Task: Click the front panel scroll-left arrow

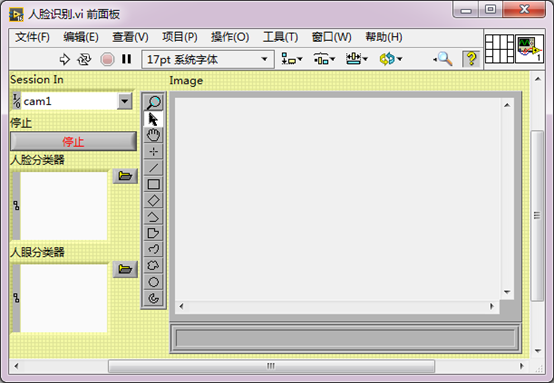Action: pyautogui.click(x=16, y=366)
